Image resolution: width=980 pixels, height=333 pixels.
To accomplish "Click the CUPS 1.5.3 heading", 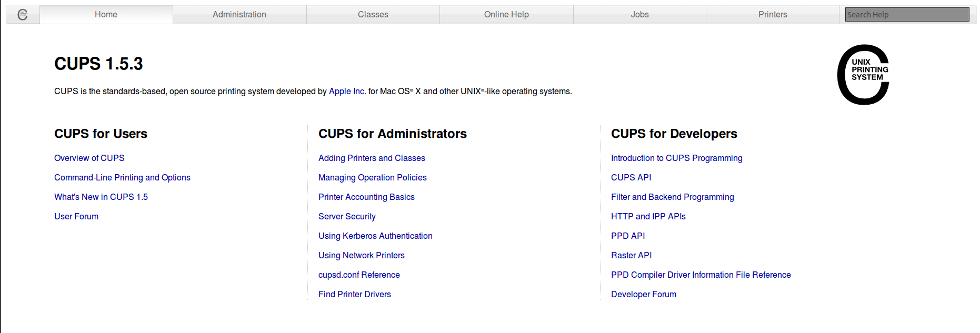I will coord(98,64).
